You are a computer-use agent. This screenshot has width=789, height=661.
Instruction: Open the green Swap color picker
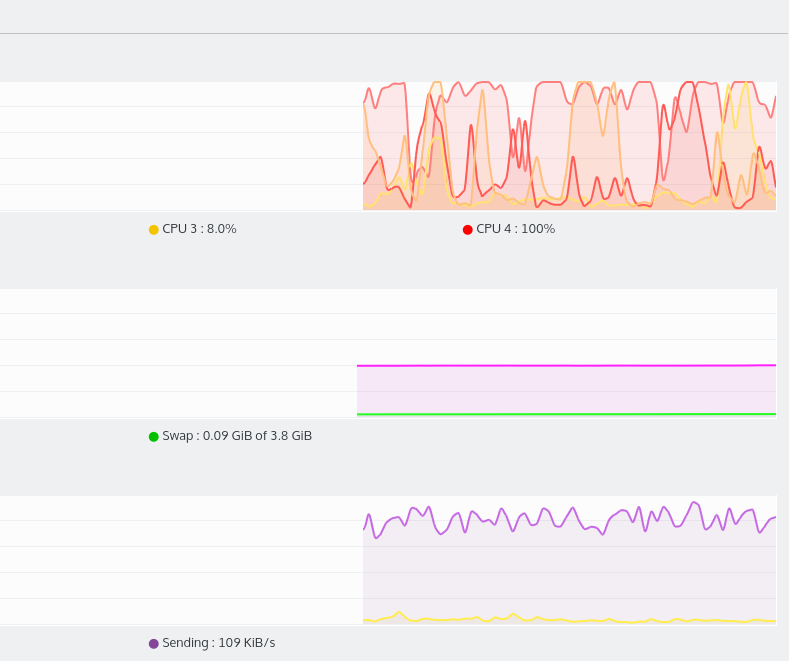tap(154, 437)
